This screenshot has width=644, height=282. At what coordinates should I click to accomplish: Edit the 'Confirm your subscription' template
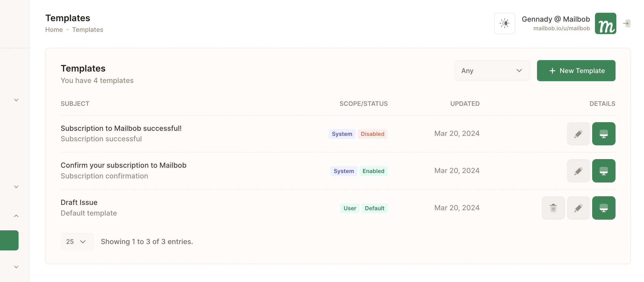point(578,171)
